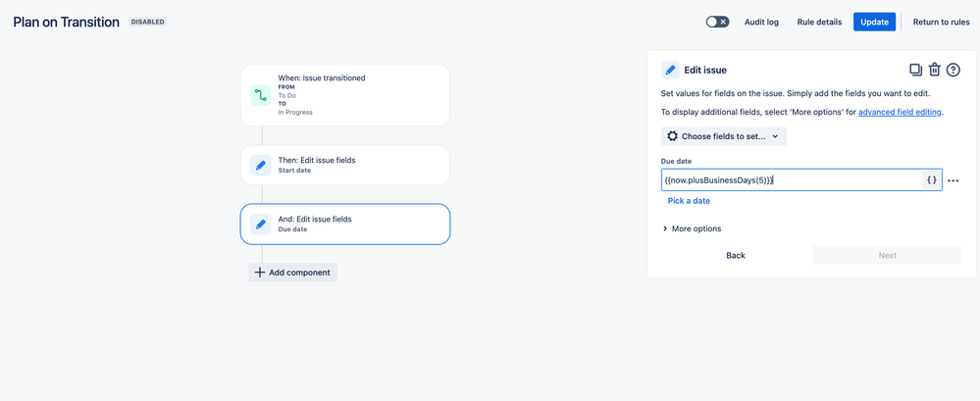Click the Pick a date link

689,201
